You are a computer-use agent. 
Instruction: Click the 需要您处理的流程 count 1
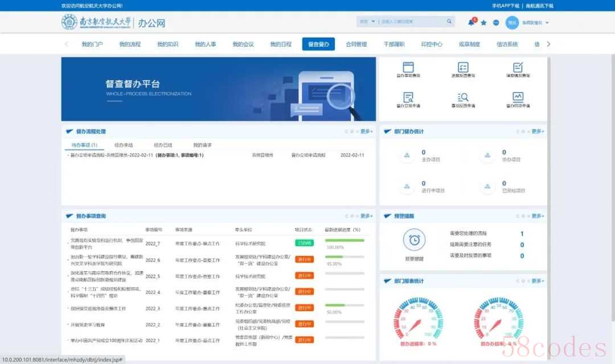tap(522, 234)
